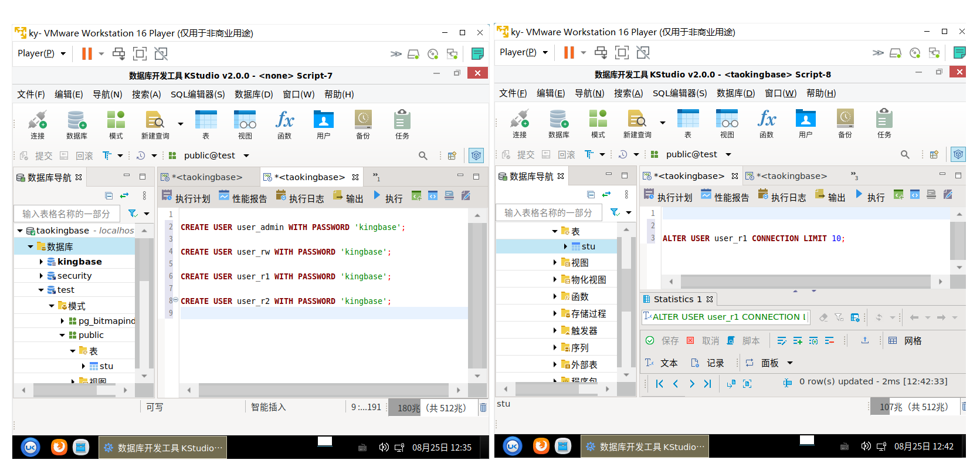Switch to 记录 record view in results
980x470 pixels.
click(x=707, y=363)
